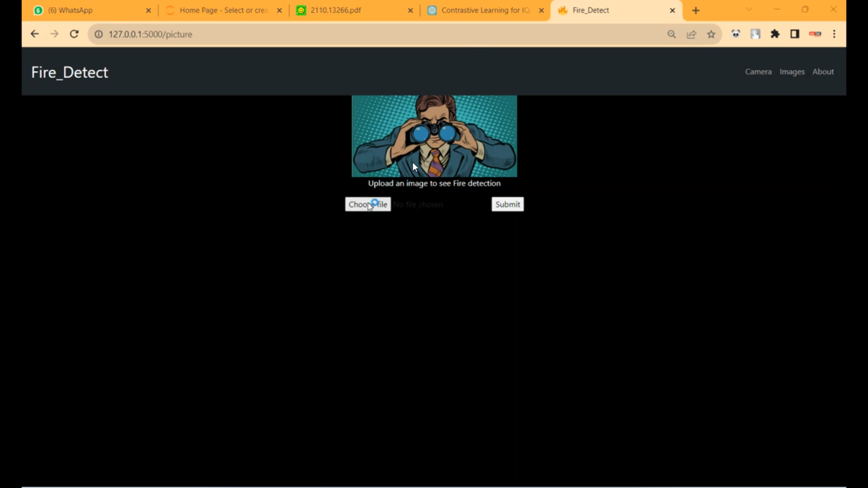Close the Contrastive Learning tab
The width and height of the screenshot is (868, 488).
click(542, 10)
